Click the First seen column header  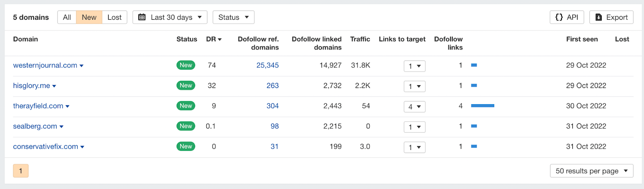[x=582, y=39]
